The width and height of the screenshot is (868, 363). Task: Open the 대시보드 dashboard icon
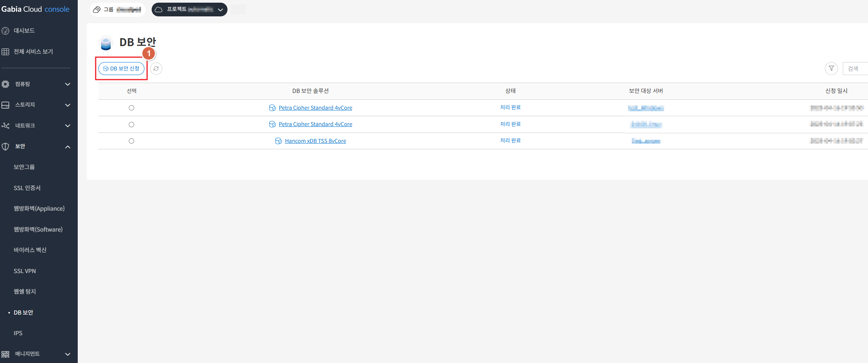[x=5, y=30]
